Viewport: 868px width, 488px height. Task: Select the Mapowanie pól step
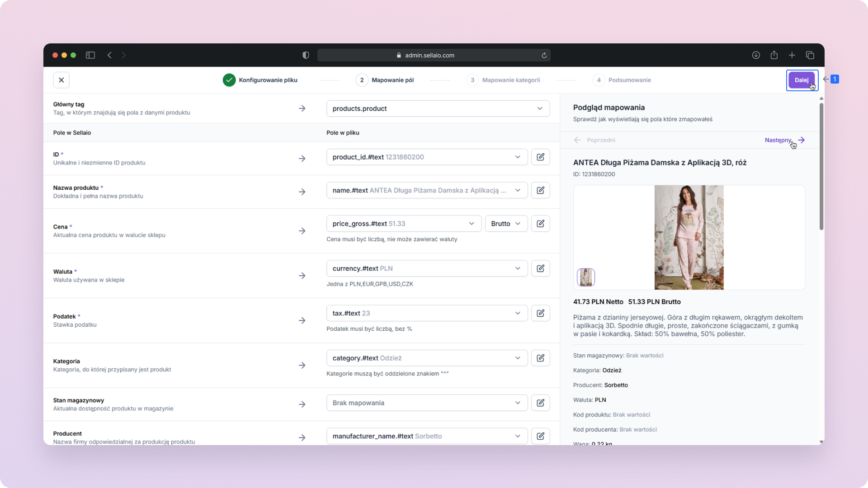coord(385,80)
